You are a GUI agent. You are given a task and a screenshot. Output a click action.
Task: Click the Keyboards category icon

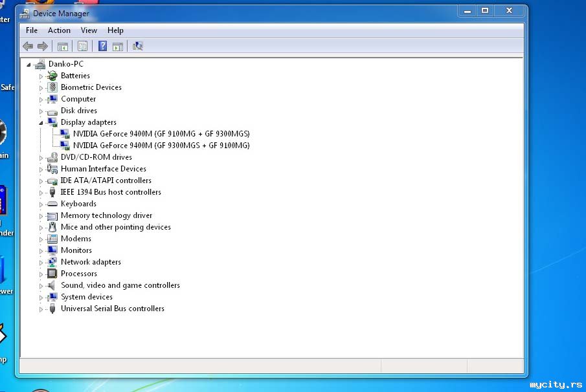pos(52,204)
